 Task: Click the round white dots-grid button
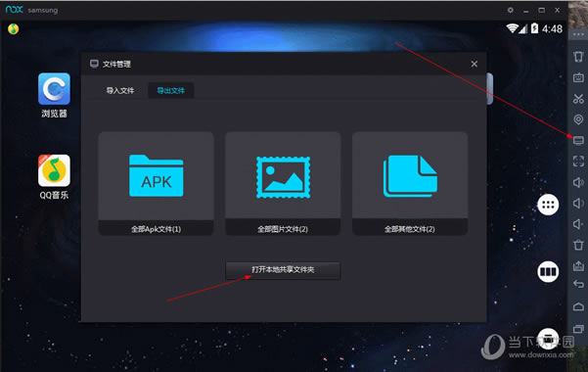[x=548, y=205]
